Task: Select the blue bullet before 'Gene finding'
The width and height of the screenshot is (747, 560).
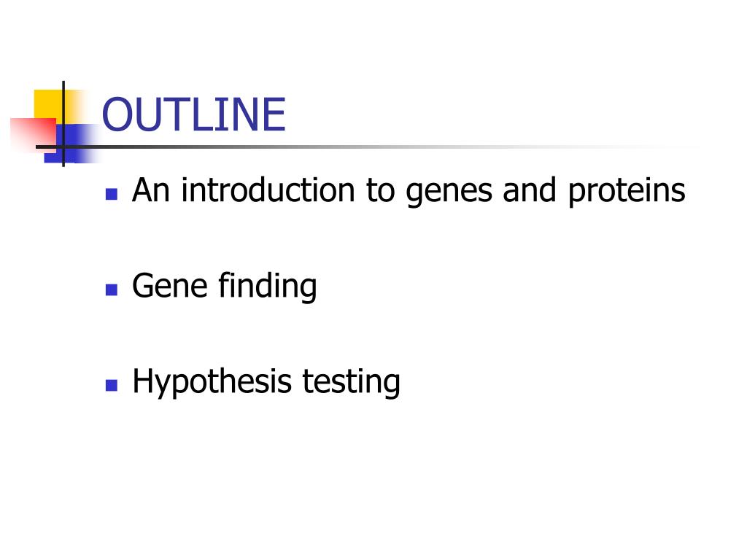Action: [112, 289]
